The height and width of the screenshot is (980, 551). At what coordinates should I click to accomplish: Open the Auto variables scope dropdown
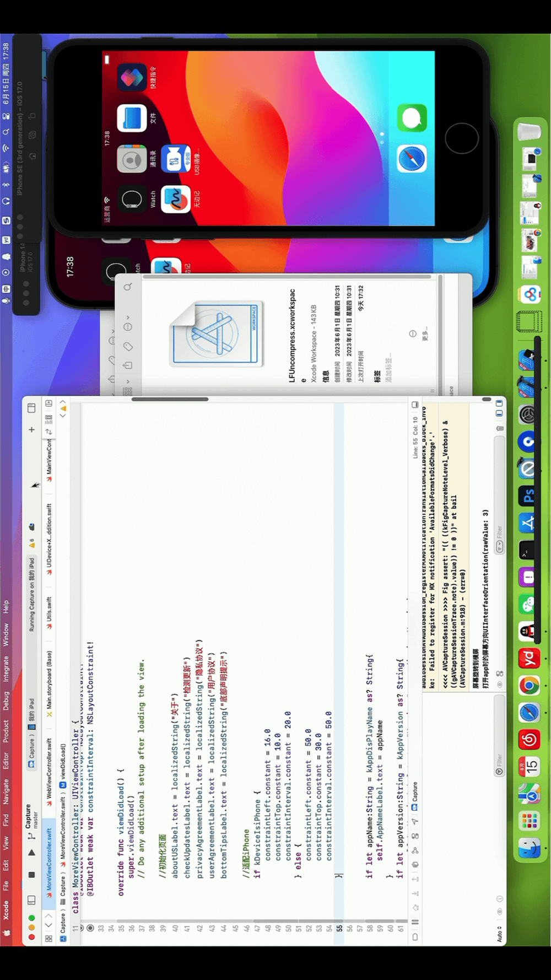(499, 934)
